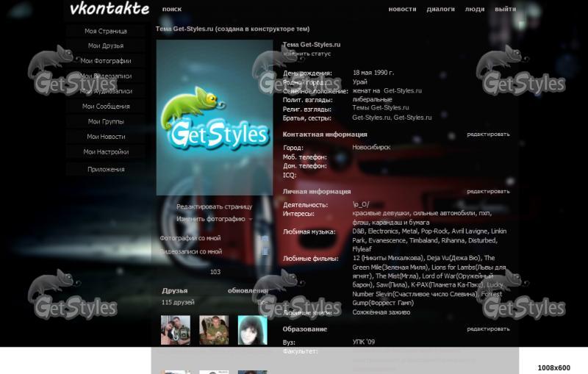The height and width of the screenshot is (374, 588).
Task: Click the vkontakte logo in the header
Action: [x=110, y=9]
